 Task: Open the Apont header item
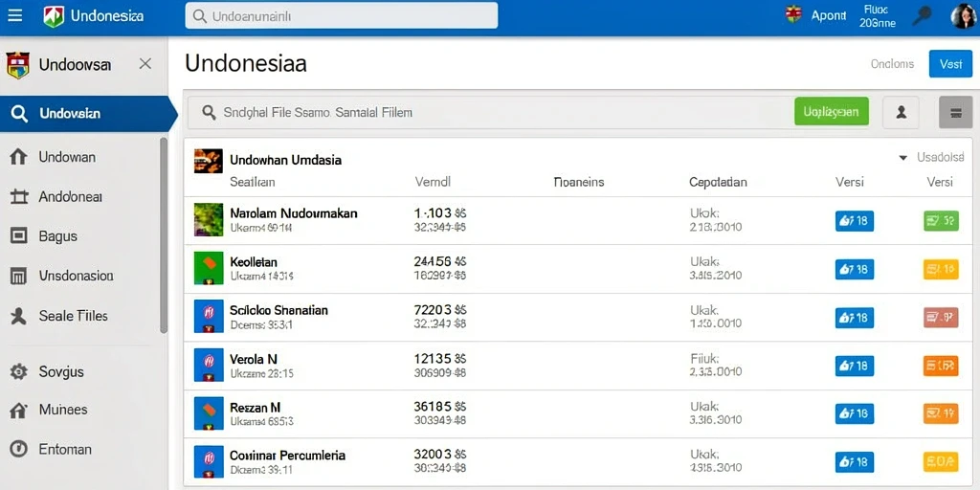[828, 15]
